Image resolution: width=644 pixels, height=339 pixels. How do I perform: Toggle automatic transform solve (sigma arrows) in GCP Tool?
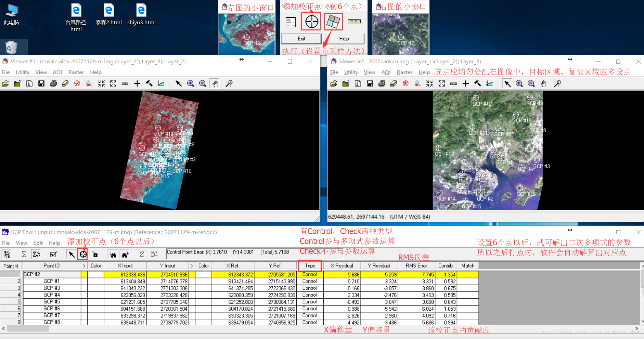(37, 254)
